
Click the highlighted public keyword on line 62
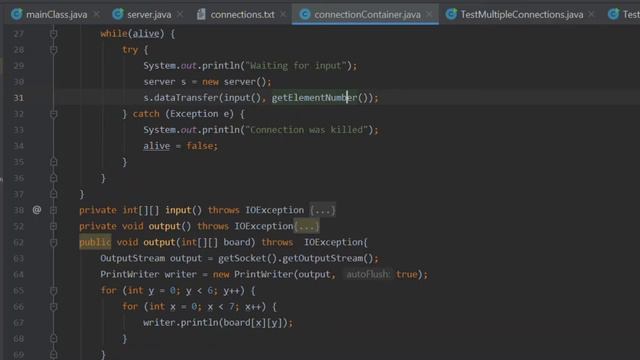(x=95, y=242)
